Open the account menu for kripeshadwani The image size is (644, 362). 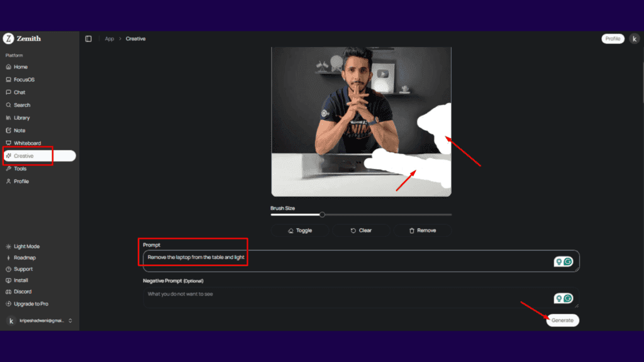click(x=38, y=321)
